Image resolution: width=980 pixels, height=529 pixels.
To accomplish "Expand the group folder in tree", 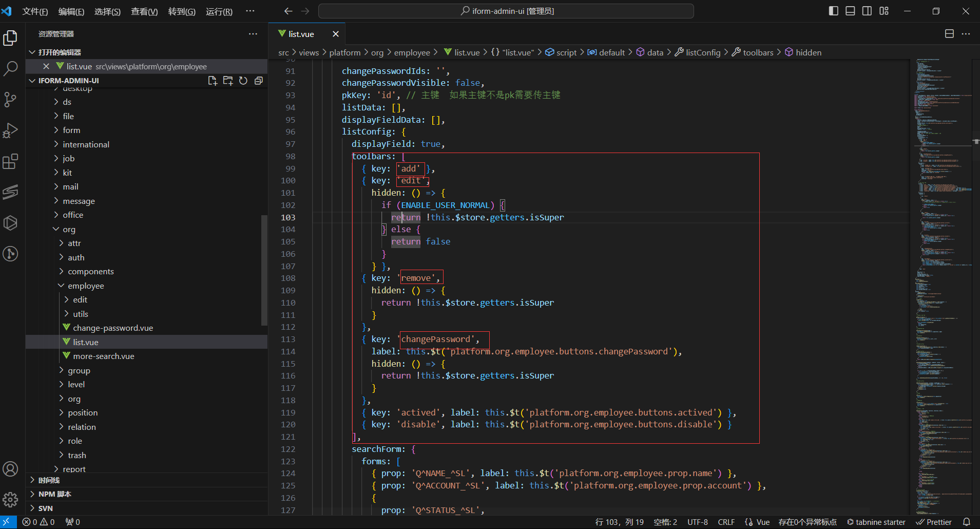I will [x=79, y=370].
